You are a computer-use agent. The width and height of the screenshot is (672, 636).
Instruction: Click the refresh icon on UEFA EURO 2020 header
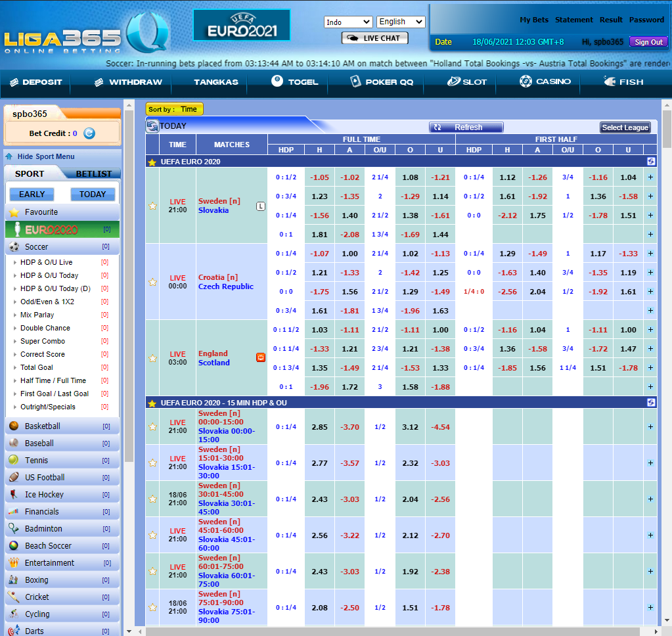click(x=650, y=161)
